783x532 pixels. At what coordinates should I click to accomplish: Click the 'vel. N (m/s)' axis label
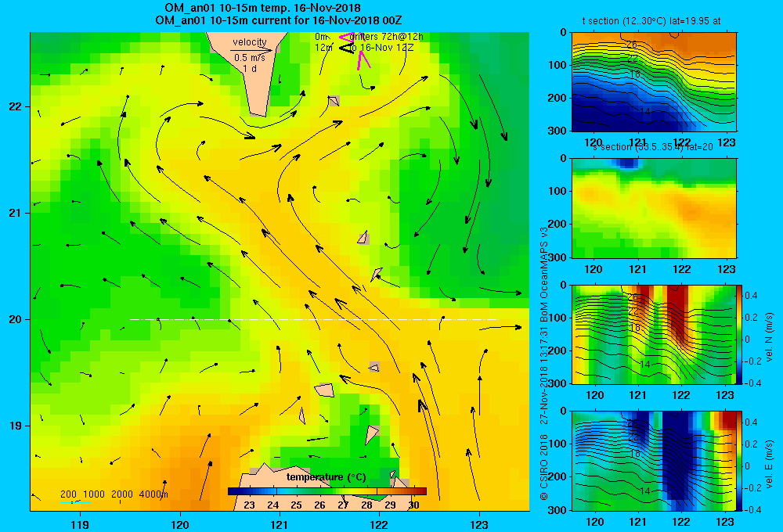[769, 337]
